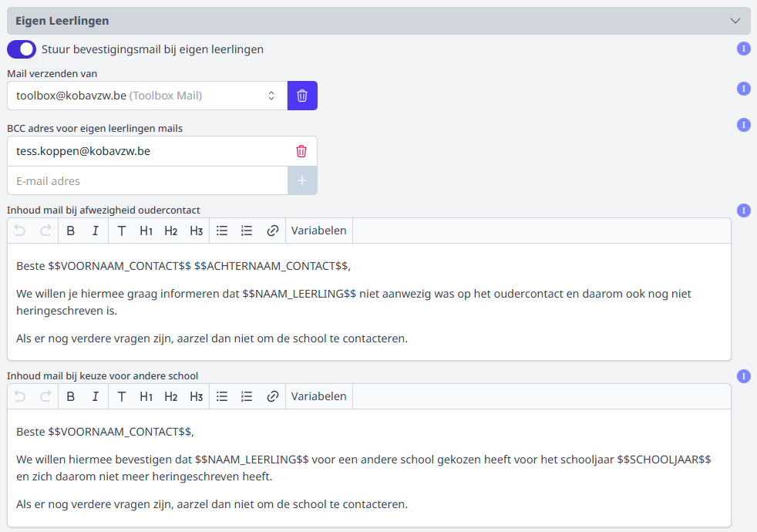The width and height of the screenshot is (757, 532).
Task: Toggle bold in the oudercontact mail editor
Action: click(x=71, y=231)
